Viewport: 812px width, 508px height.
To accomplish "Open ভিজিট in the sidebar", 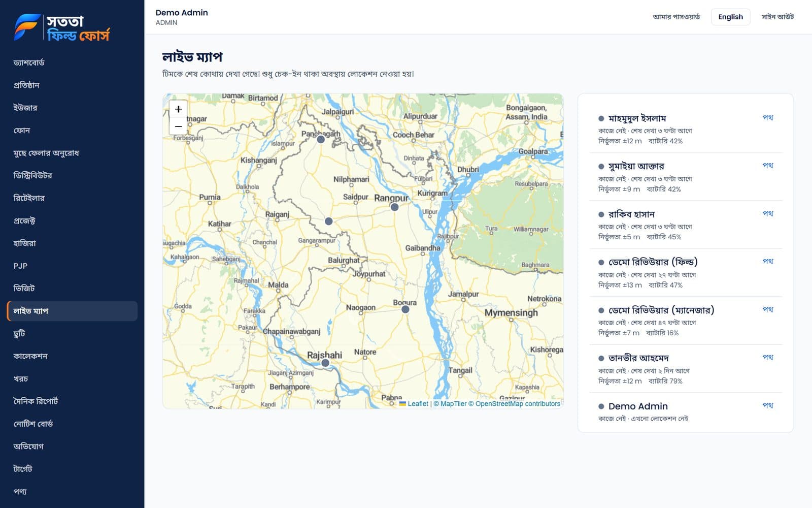I will coord(72,288).
